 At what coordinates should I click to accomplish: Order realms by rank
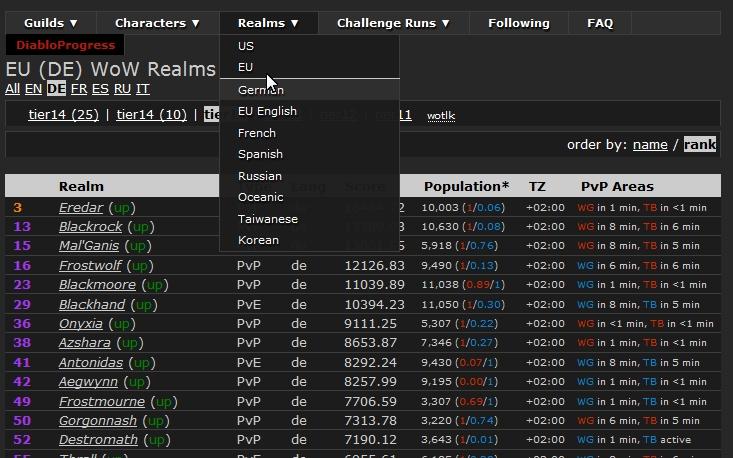click(699, 144)
